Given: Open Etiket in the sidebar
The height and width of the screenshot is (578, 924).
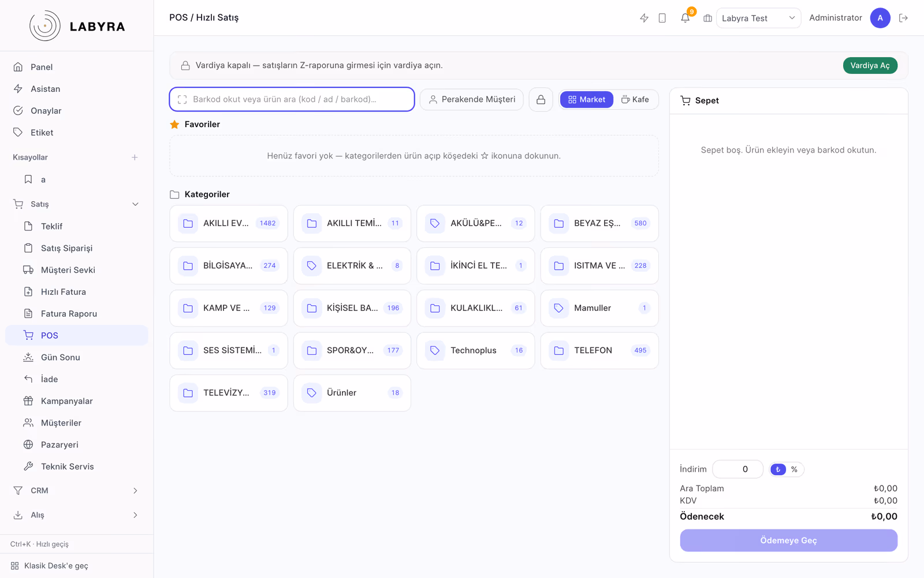Looking at the screenshot, I should click(77, 132).
